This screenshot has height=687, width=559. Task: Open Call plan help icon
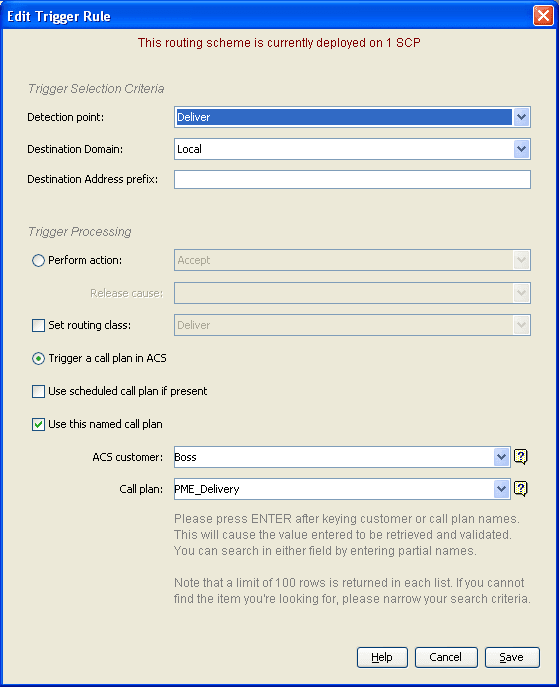click(x=520, y=489)
